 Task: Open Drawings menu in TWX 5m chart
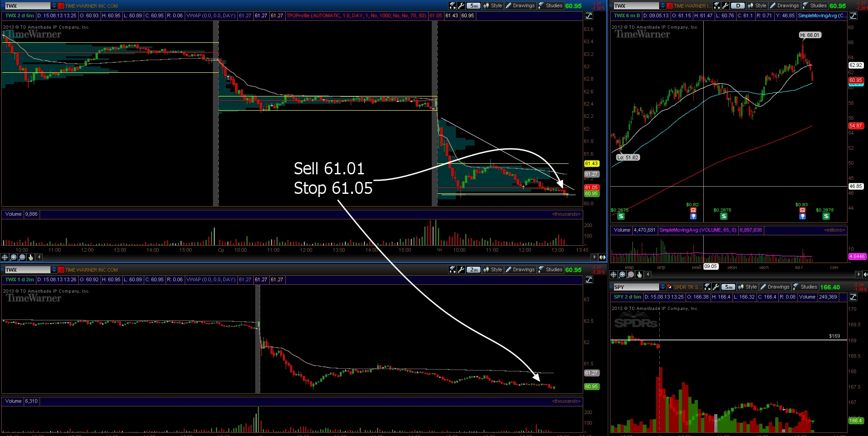point(520,6)
